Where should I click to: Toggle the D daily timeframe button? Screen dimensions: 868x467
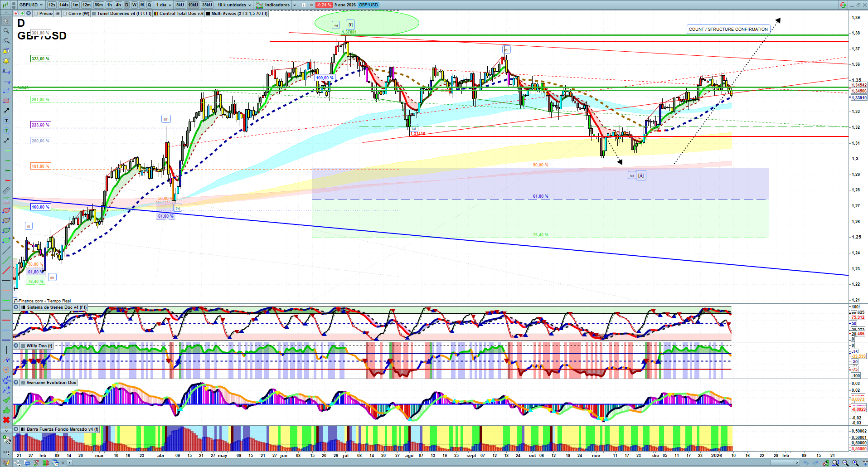click(x=126, y=5)
